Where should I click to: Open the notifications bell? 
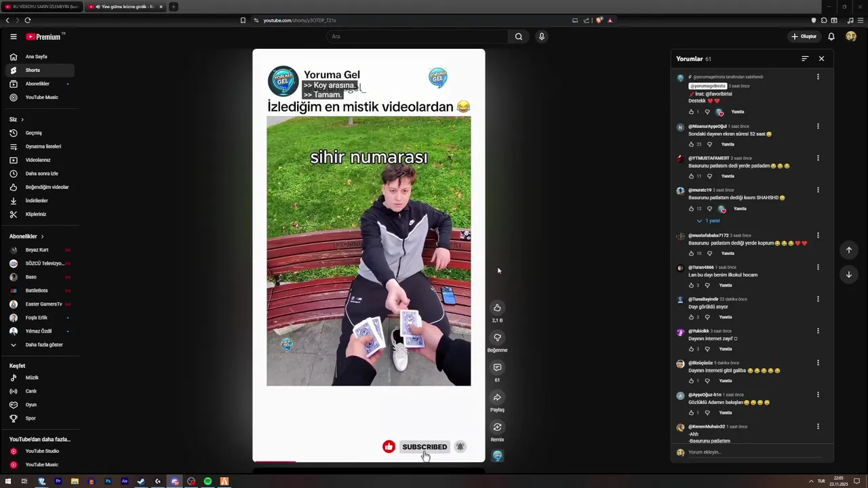point(831,37)
